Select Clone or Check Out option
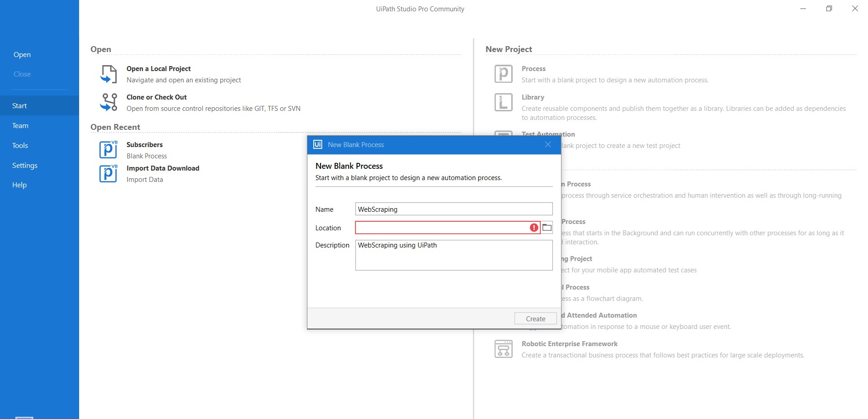 click(156, 97)
